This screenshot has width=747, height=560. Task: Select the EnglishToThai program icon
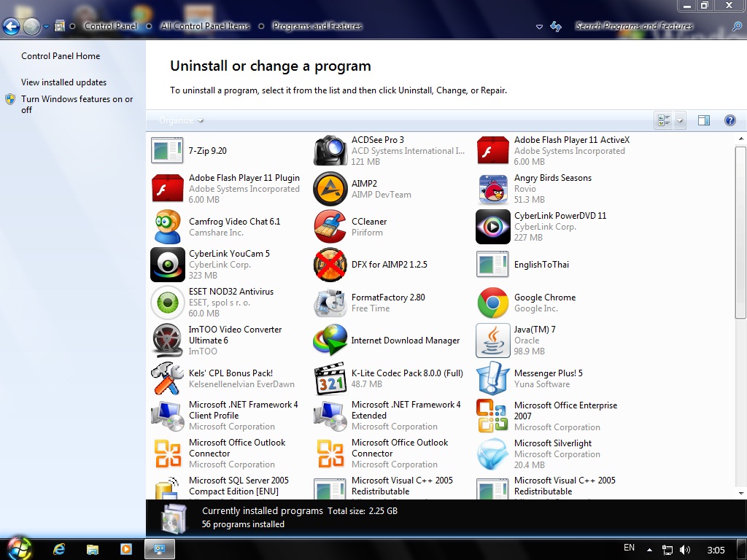pyautogui.click(x=492, y=265)
